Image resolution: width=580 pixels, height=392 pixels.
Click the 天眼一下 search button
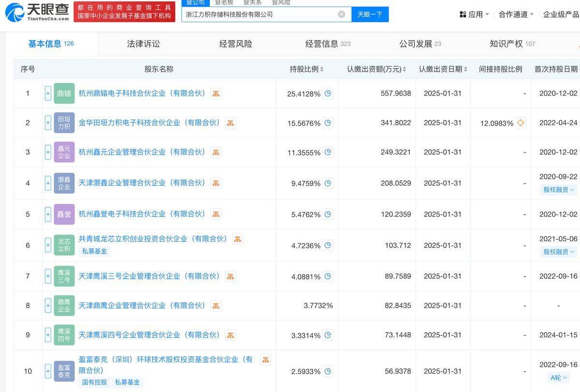[x=370, y=15]
